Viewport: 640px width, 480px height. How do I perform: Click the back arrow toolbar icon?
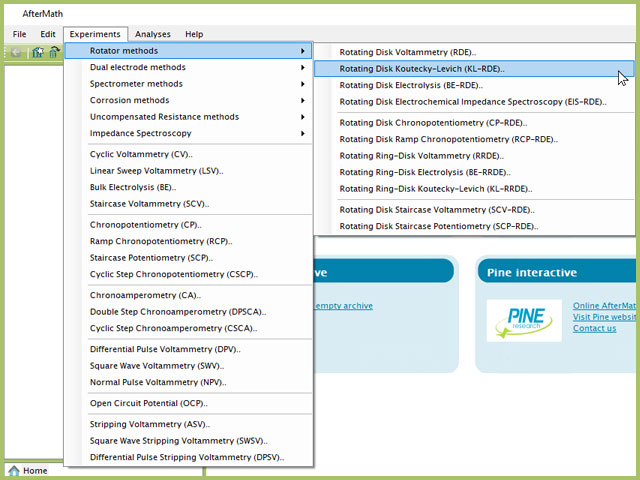[x=16, y=52]
